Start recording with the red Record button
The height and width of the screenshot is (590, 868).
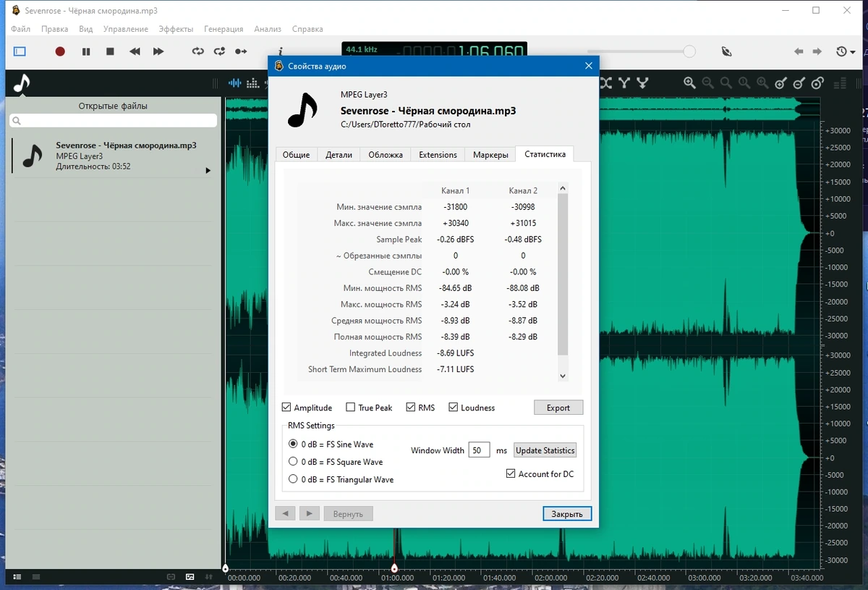tap(60, 51)
